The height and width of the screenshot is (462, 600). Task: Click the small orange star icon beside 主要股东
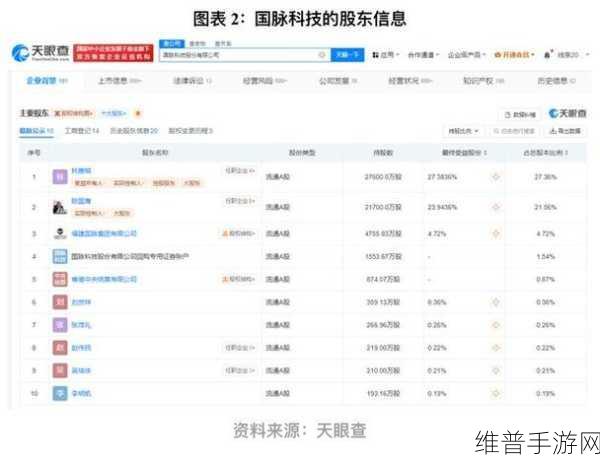(138, 113)
